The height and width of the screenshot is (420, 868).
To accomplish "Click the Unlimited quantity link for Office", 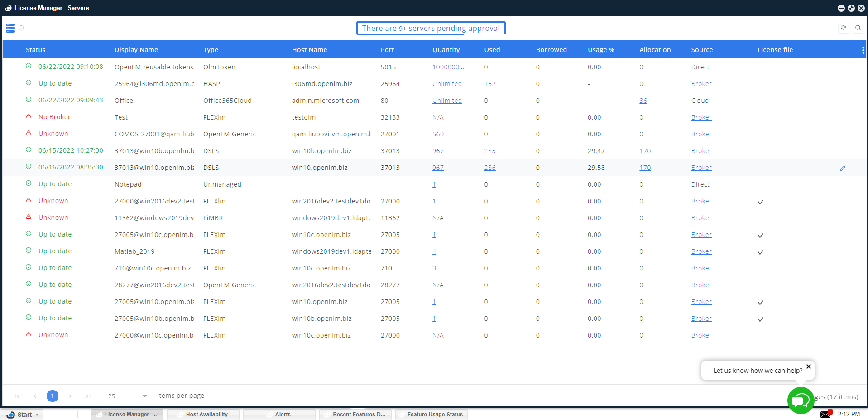I will [x=447, y=100].
